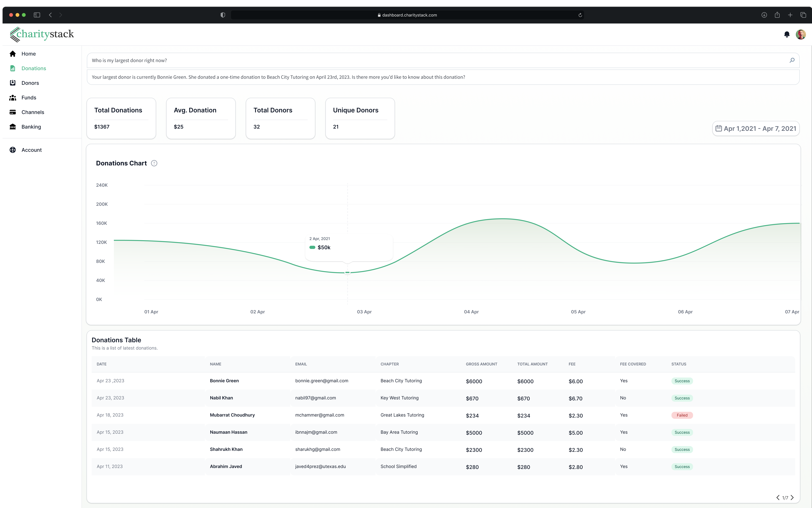The image size is (812, 508).
Task: Click the Donors icon in the sidebar
Action: click(13, 83)
